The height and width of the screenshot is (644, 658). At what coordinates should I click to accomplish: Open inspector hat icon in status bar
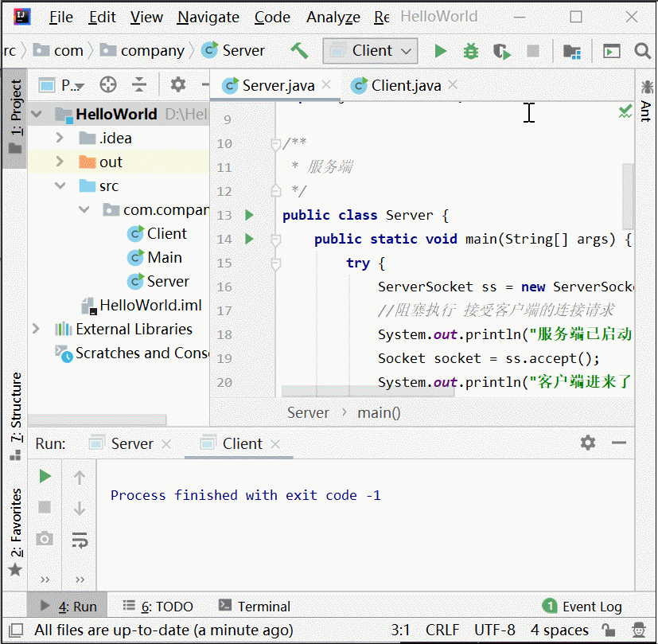click(x=639, y=630)
